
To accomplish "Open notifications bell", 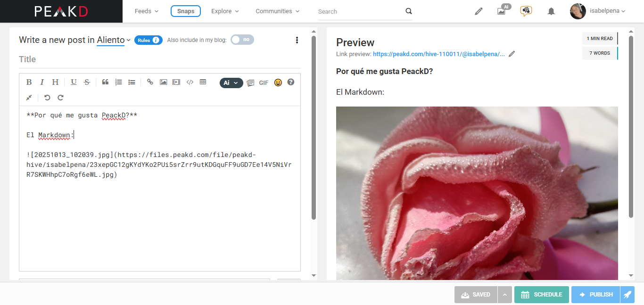I will [x=551, y=11].
